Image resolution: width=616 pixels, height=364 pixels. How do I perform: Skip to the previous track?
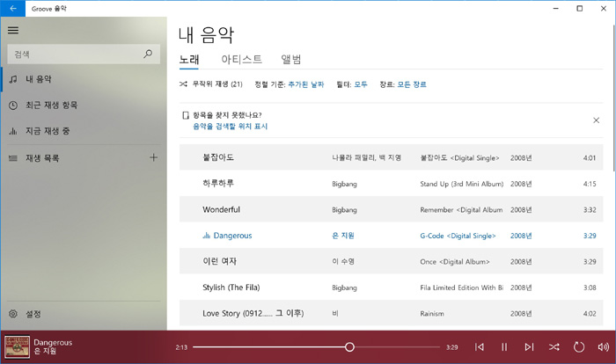[x=480, y=346]
